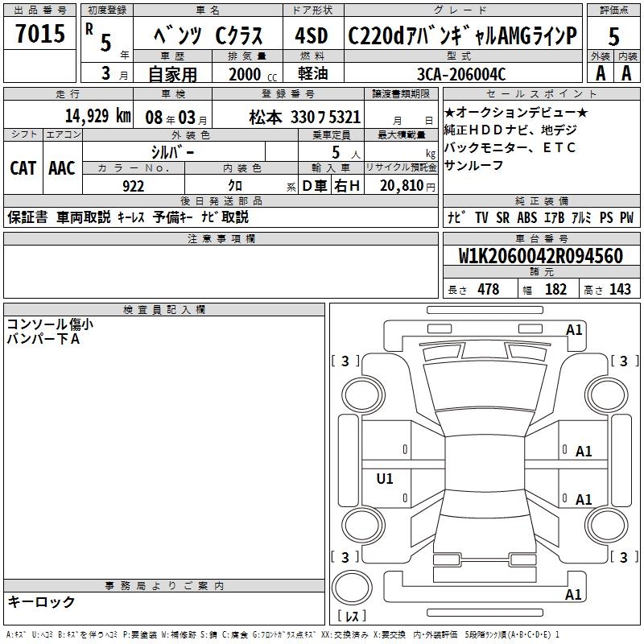Image resolution: width=644 pixels, height=644 pixels.
Task: Select the line 純正HDDナビ、地デジ
Action: point(510,130)
